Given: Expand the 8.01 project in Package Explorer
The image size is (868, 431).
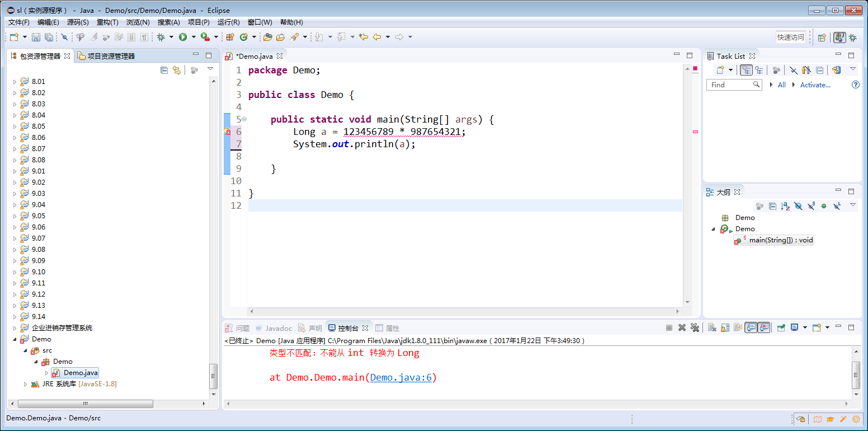Looking at the screenshot, I should click(x=15, y=82).
